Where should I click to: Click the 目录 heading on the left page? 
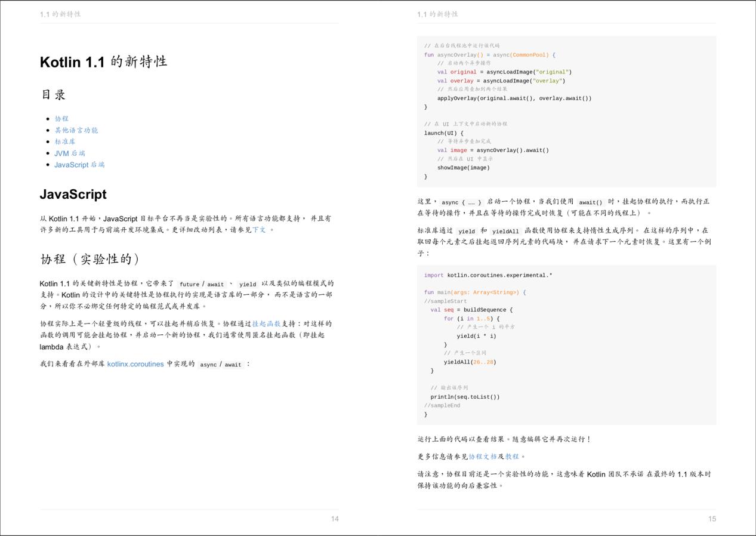55,94
